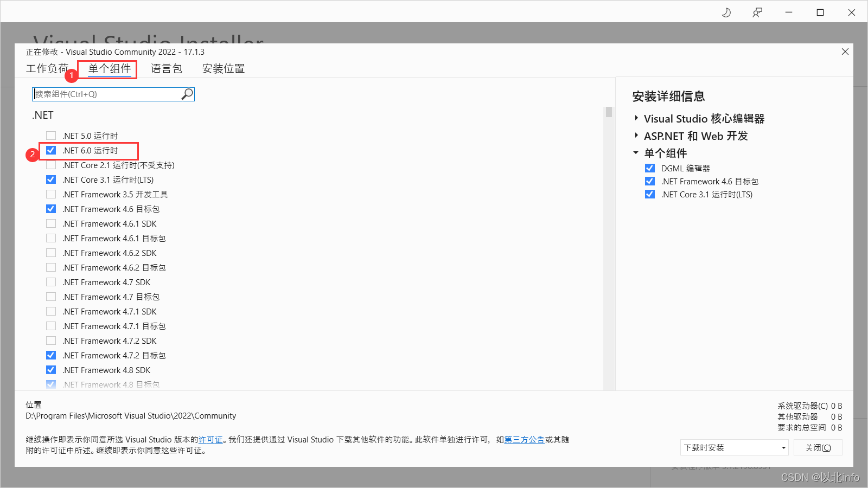Uncheck .NET Framework 4.6 目标包 in install details

pos(650,181)
